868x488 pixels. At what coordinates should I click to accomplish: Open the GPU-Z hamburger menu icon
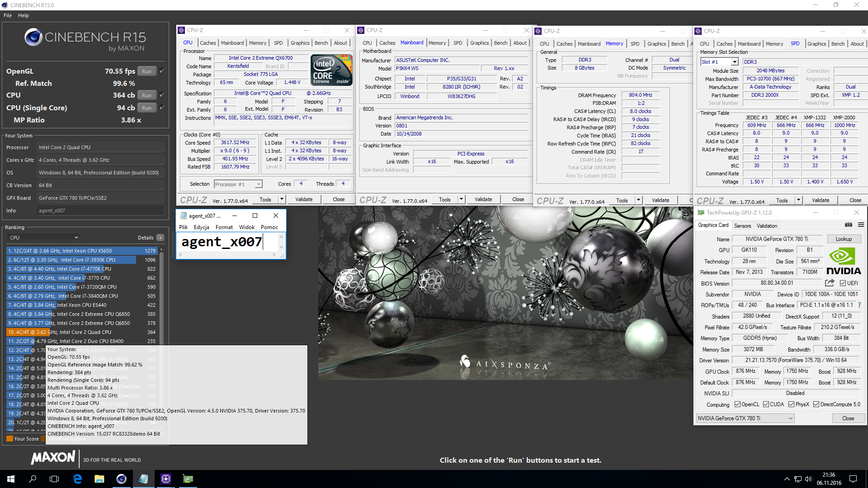pyautogui.click(x=861, y=225)
